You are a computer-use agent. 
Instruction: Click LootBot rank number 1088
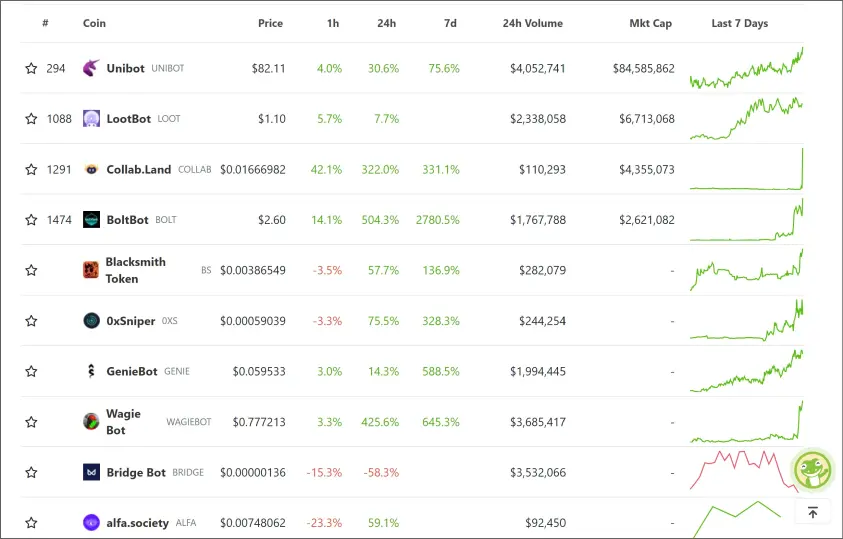click(59, 119)
